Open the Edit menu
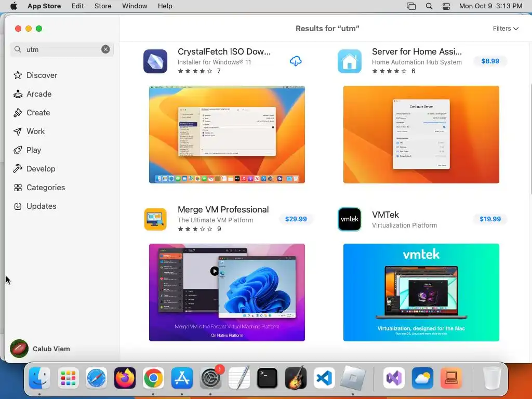The width and height of the screenshot is (532, 399). pyautogui.click(x=78, y=6)
